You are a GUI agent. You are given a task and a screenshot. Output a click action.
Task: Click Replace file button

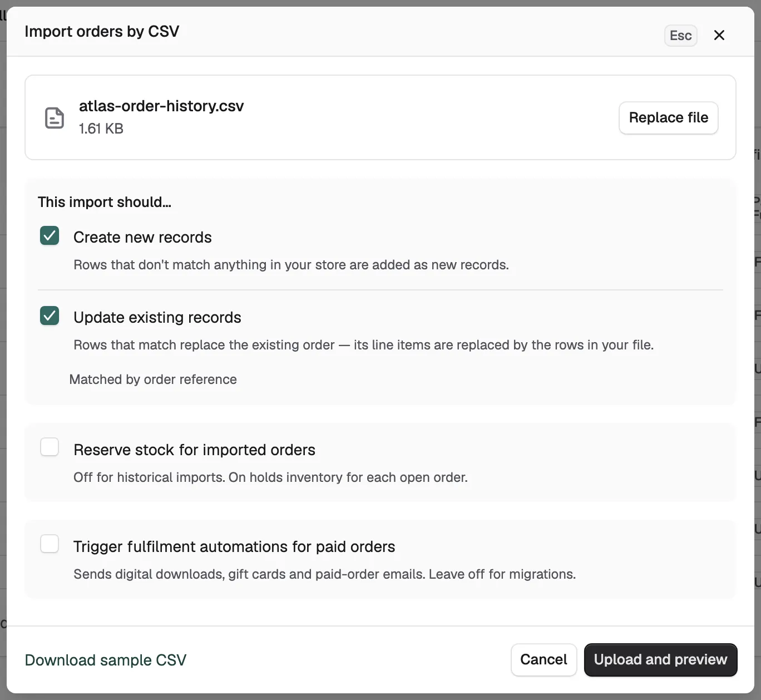point(669,118)
